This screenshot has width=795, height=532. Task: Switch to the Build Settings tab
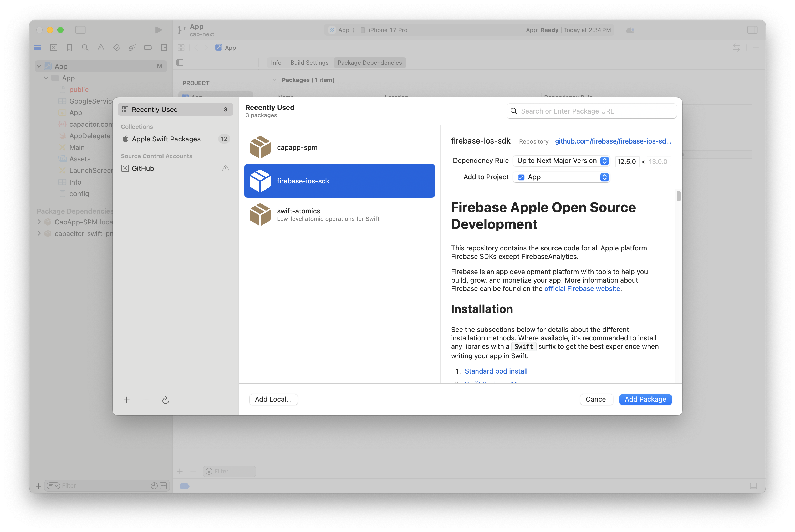pyautogui.click(x=309, y=63)
